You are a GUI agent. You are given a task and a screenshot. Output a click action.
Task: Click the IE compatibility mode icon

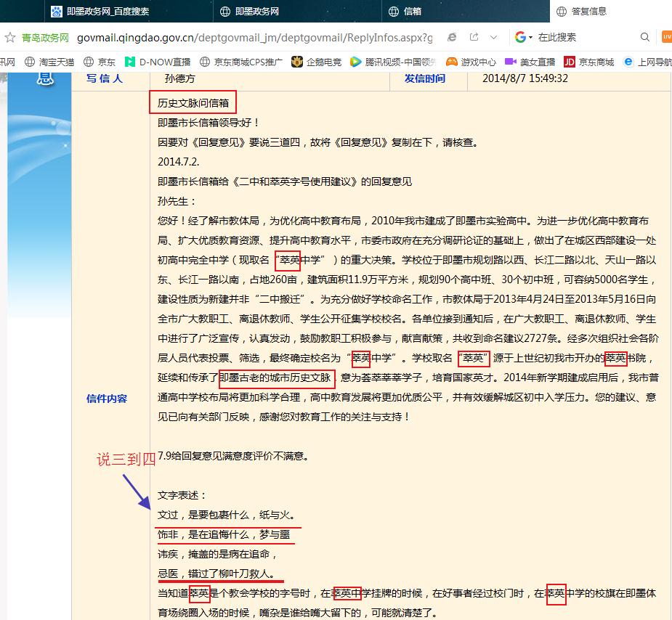[x=452, y=37]
